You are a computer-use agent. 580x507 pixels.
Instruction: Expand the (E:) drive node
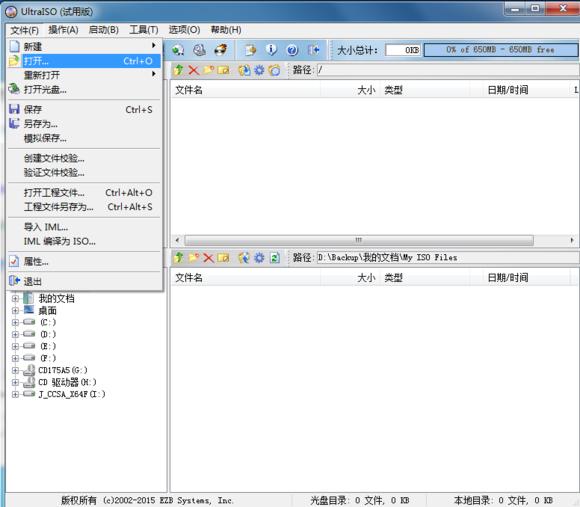coord(15,347)
